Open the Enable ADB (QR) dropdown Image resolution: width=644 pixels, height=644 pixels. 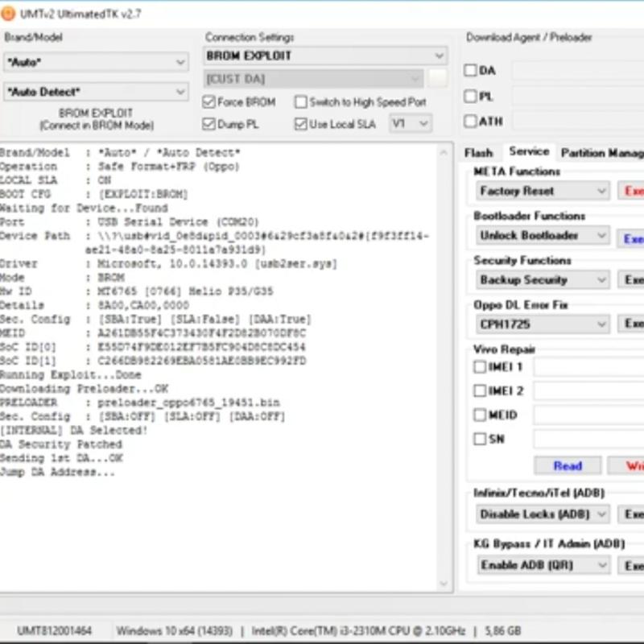pos(543,565)
